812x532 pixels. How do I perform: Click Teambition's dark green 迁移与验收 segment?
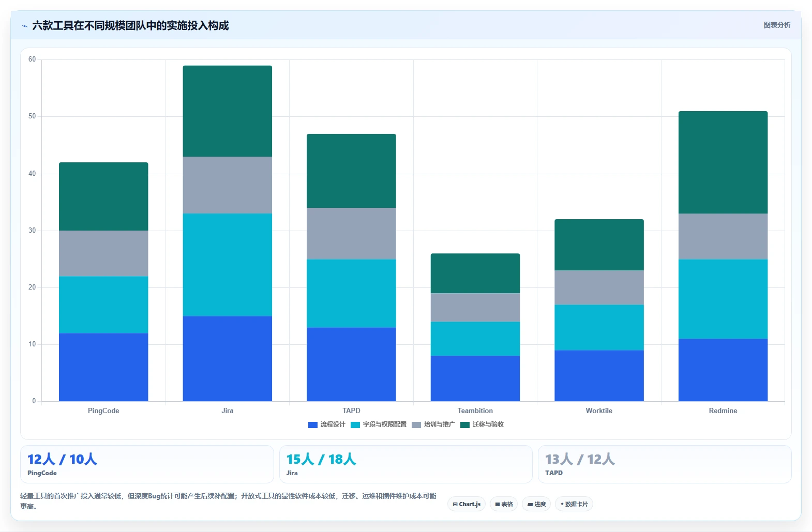475,273
